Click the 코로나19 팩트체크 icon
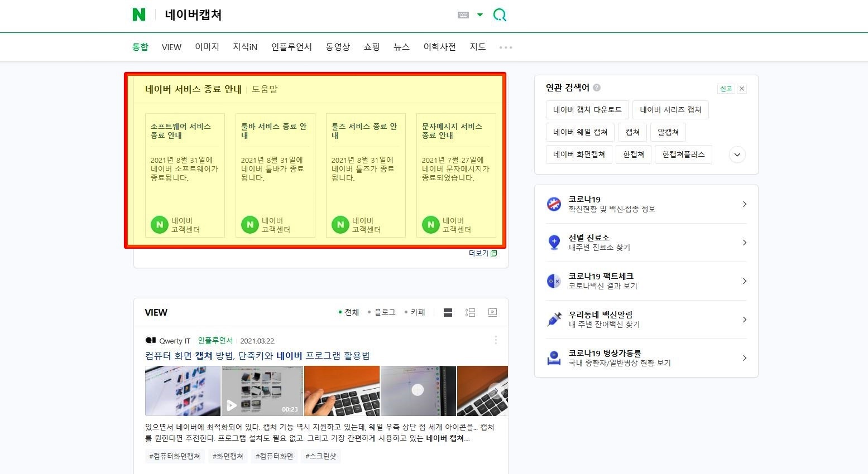This screenshot has width=868, height=474. tap(554, 281)
